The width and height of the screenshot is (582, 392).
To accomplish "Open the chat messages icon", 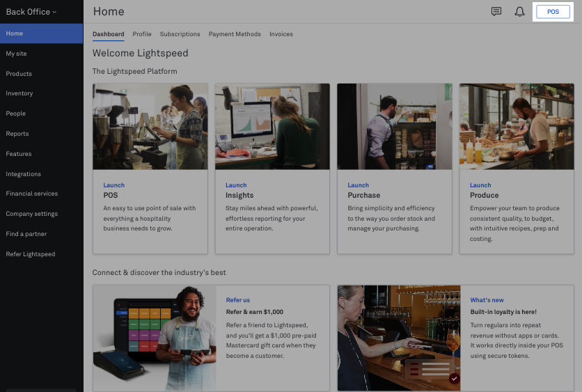I will point(496,12).
